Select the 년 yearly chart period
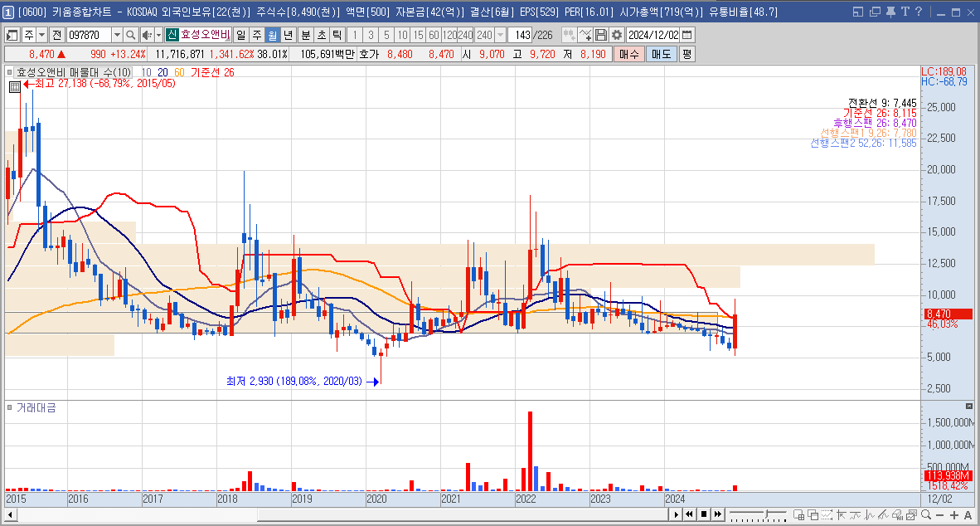Screen dimensions: 980x526 pyautogui.click(x=289, y=35)
